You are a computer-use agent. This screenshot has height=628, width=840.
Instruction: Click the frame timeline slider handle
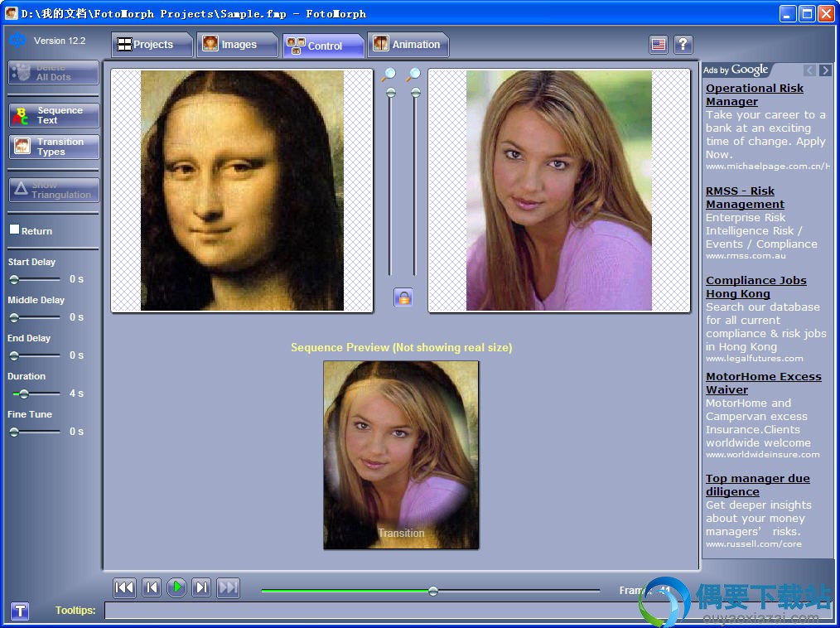433,591
